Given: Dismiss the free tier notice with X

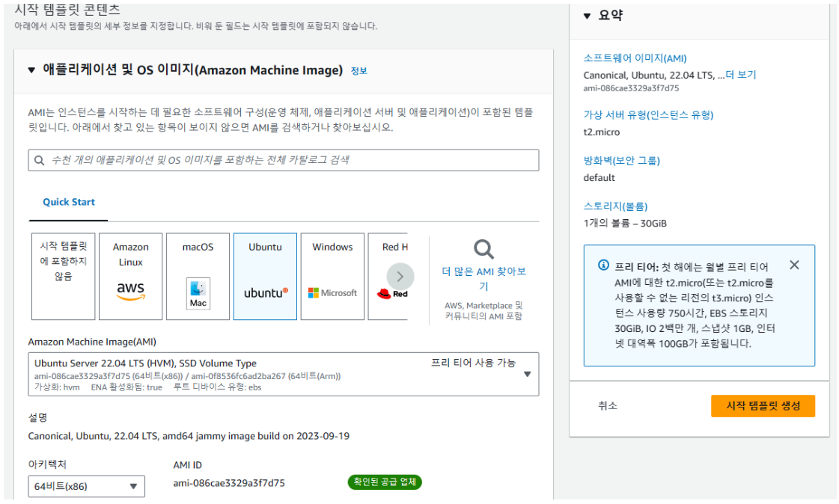Looking at the screenshot, I should pyautogui.click(x=795, y=265).
